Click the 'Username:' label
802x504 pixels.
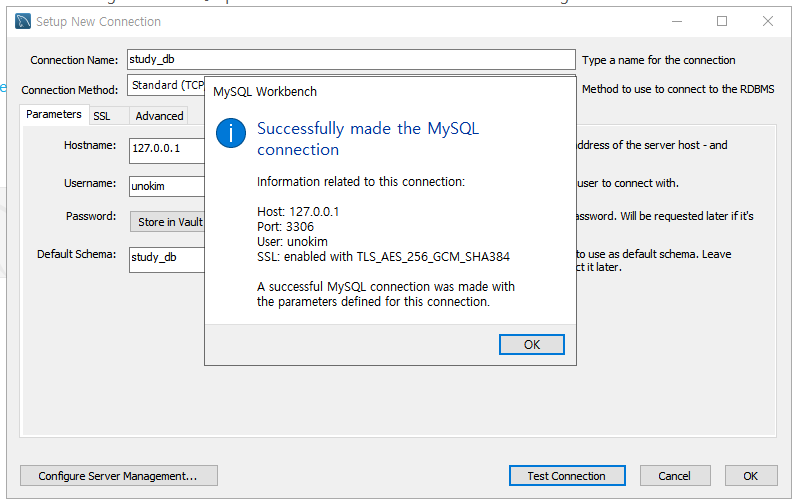coord(90,183)
